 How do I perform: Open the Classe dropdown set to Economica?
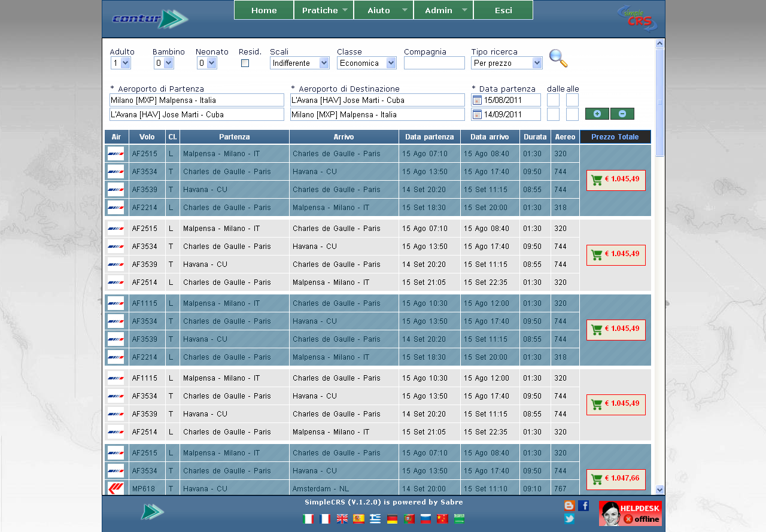pyautogui.click(x=367, y=63)
